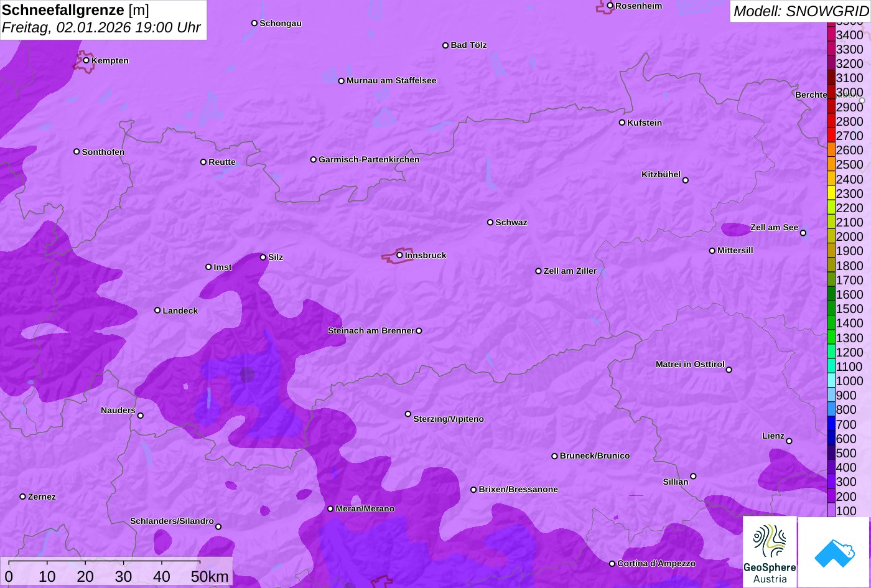Select the Schongau map marker
This screenshot has height=588, width=871.
(254, 23)
